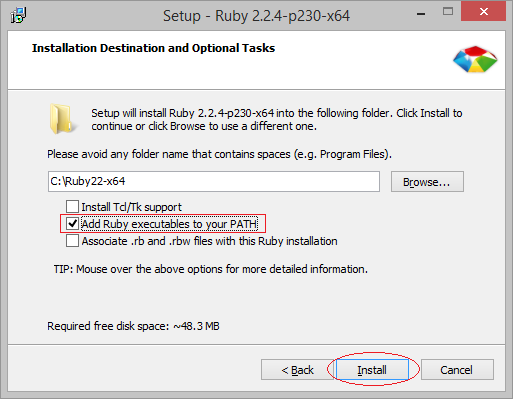Click the Associate .rb and .rbw files label
The image size is (513, 399).
pyautogui.click(x=210, y=241)
